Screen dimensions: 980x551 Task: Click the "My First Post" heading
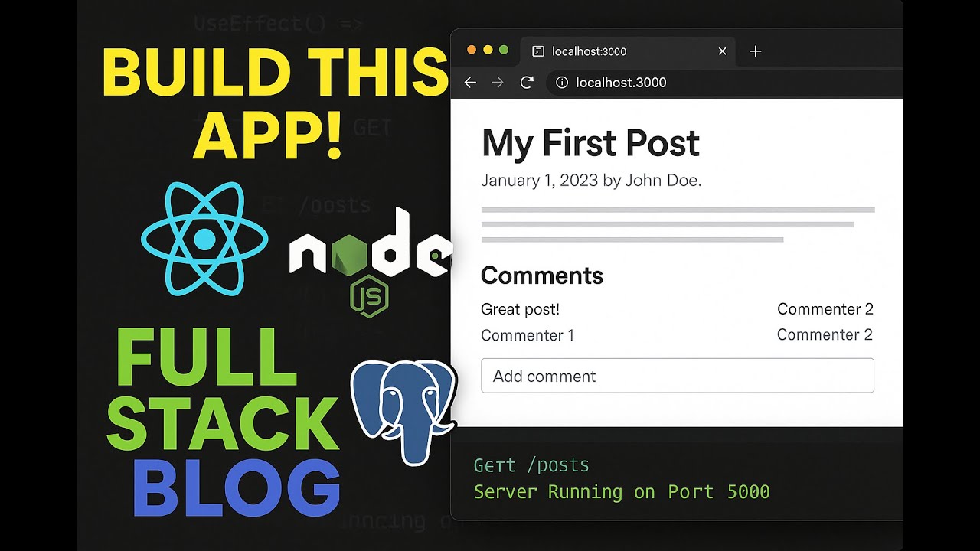tap(590, 143)
